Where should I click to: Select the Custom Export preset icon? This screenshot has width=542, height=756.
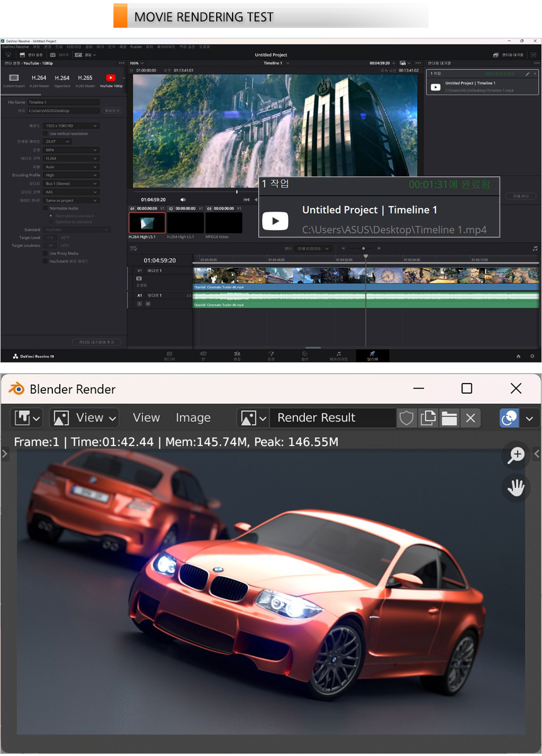[14, 80]
